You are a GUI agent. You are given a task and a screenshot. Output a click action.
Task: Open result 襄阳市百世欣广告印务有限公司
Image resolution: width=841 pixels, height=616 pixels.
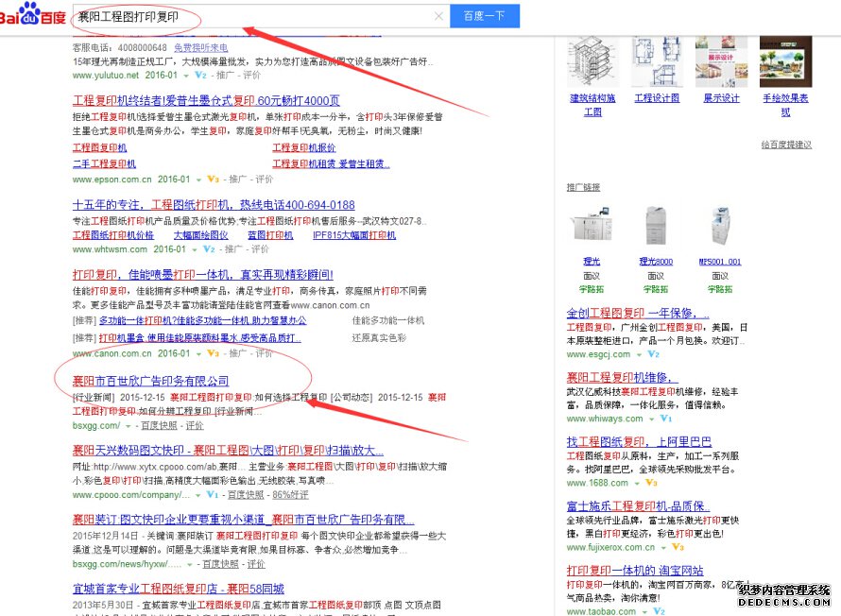click(x=150, y=381)
